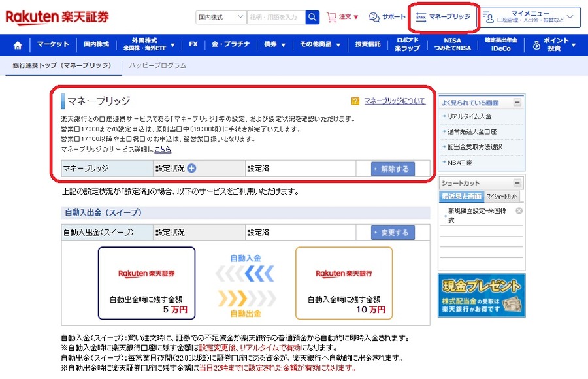
Task: Click the 10 万円 bank balance amount
Action: [370, 310]
